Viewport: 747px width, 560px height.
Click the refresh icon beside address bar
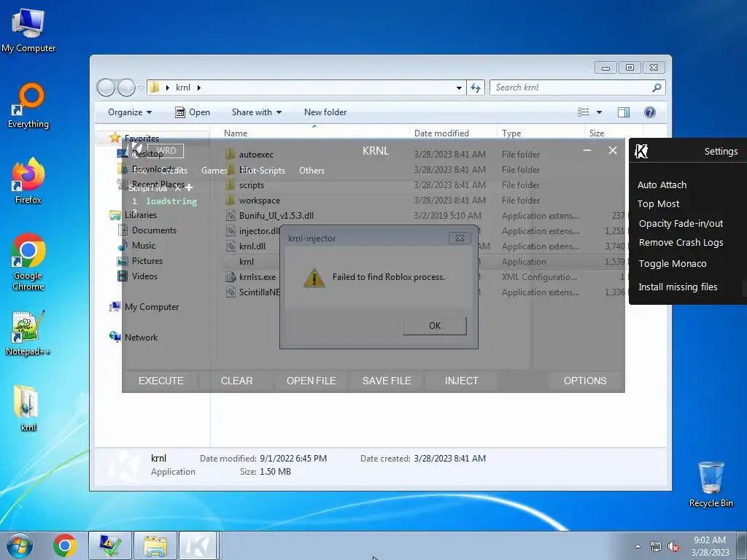[x=476, y=87]
